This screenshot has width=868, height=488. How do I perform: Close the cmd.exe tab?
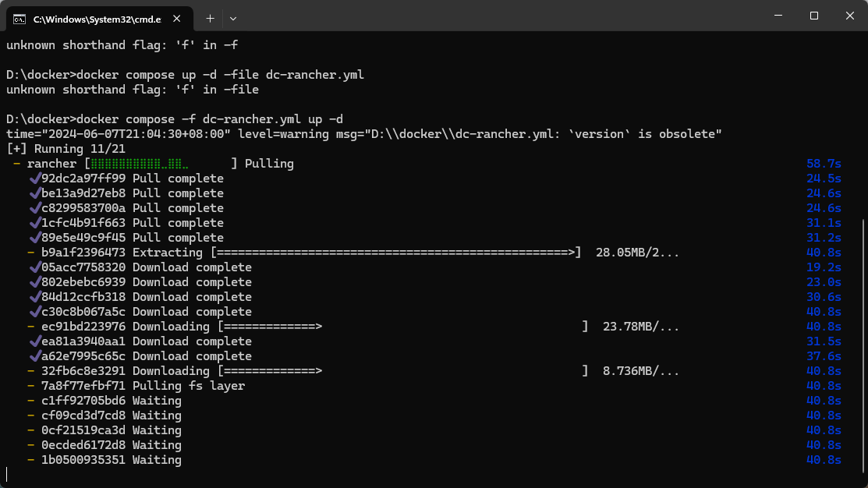coord(176,18)
